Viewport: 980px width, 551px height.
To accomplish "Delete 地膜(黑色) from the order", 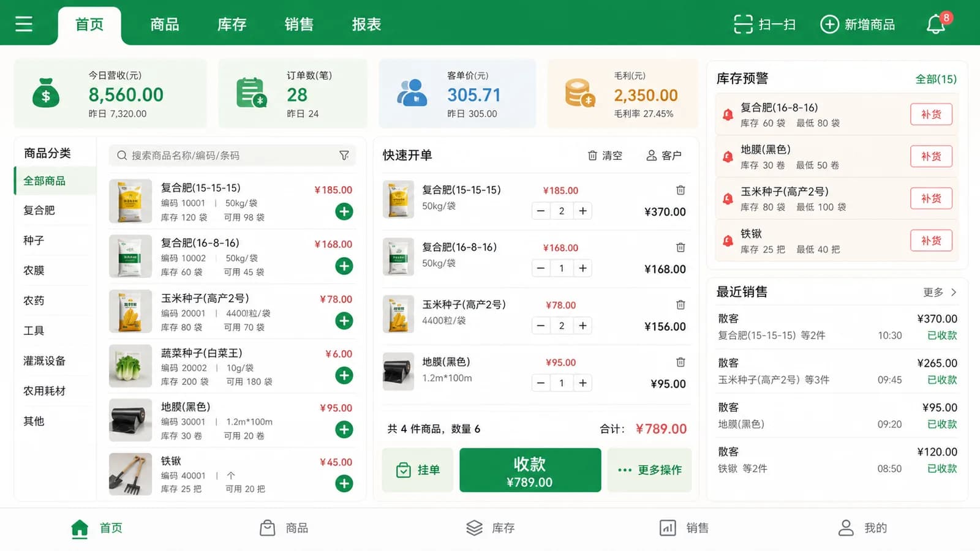I will (x=680, y=362).
